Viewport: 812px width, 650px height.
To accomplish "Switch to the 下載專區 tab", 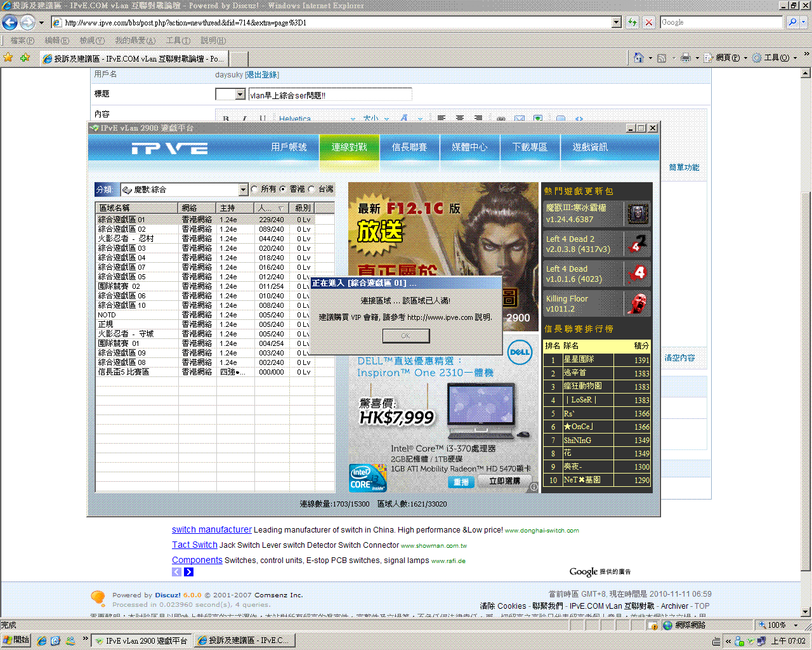I will (x=530, y=147).
